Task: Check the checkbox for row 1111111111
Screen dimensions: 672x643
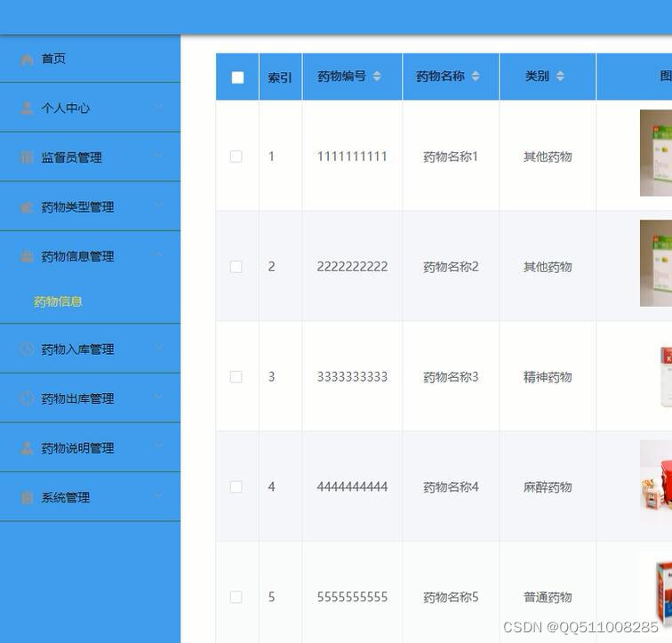Action: point(236,157)
